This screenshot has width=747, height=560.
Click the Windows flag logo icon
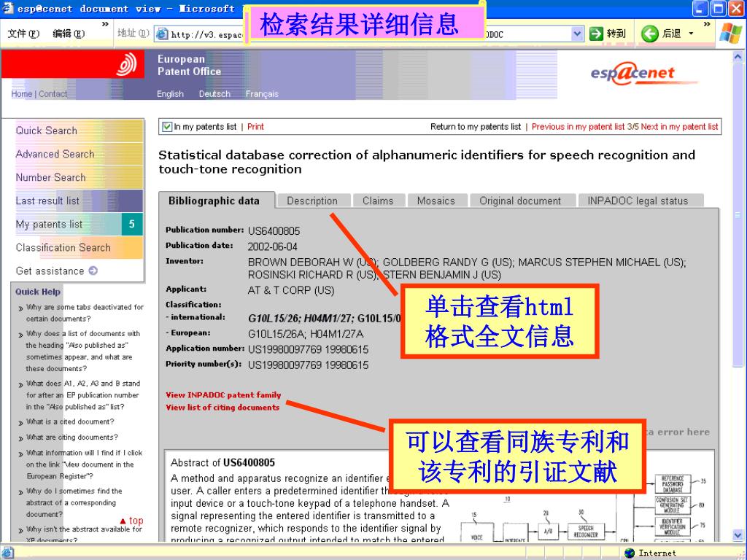[x=731, y=34]
